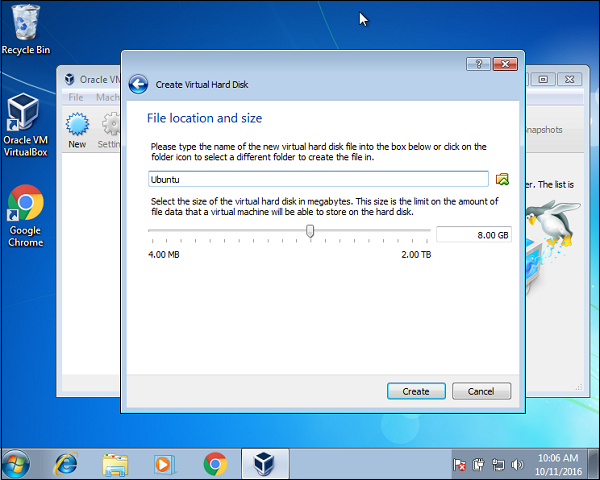Click the Cancel button
This screenshot has height=480, width=600.
tap(481, 391)
